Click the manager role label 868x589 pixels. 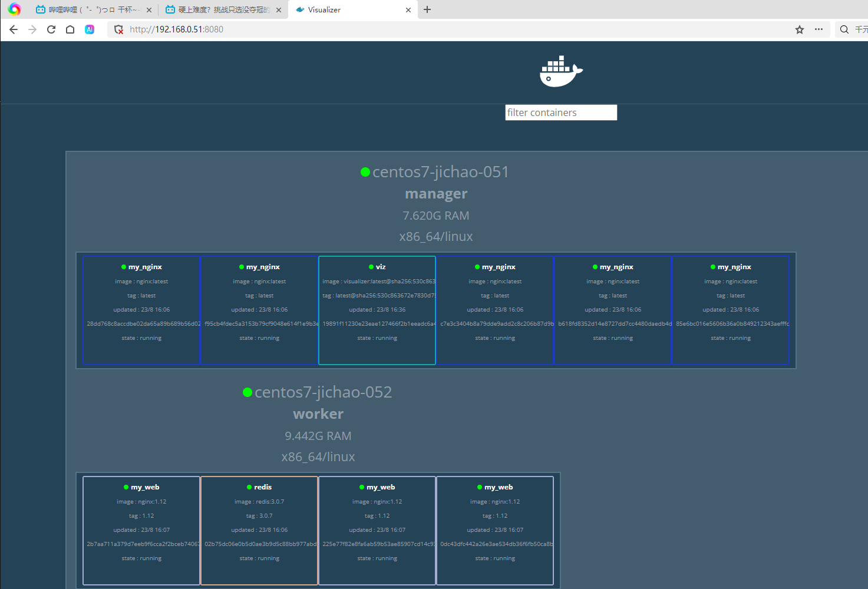[x=436, y=194]
